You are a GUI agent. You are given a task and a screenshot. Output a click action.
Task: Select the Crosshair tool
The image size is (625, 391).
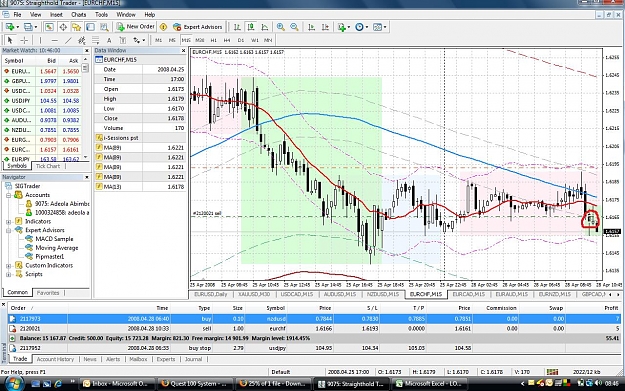pos(24,40)
